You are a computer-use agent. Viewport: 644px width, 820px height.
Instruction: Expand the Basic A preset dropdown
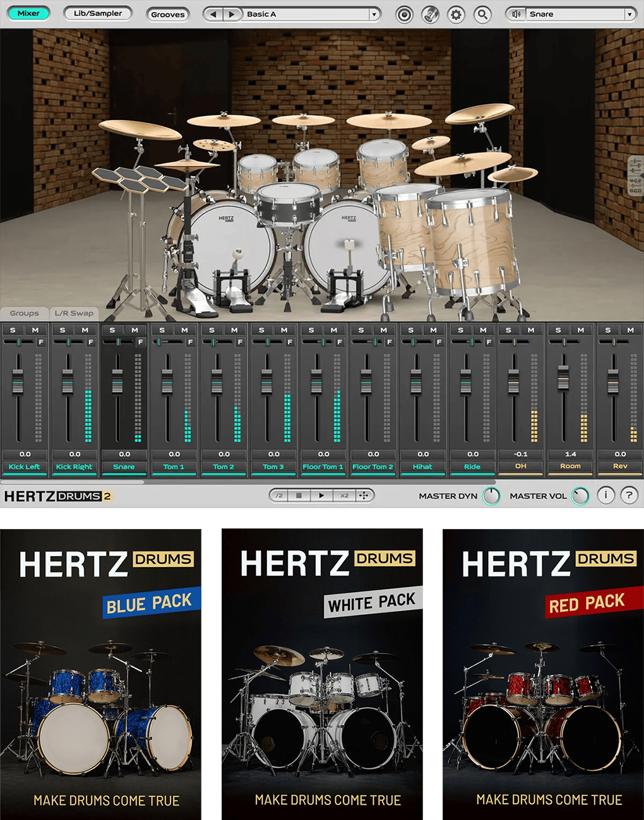coord(374,14)
